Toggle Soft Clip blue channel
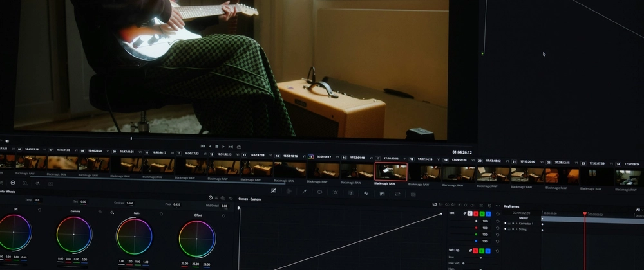The image size is (644, 270). click(488, 251)
